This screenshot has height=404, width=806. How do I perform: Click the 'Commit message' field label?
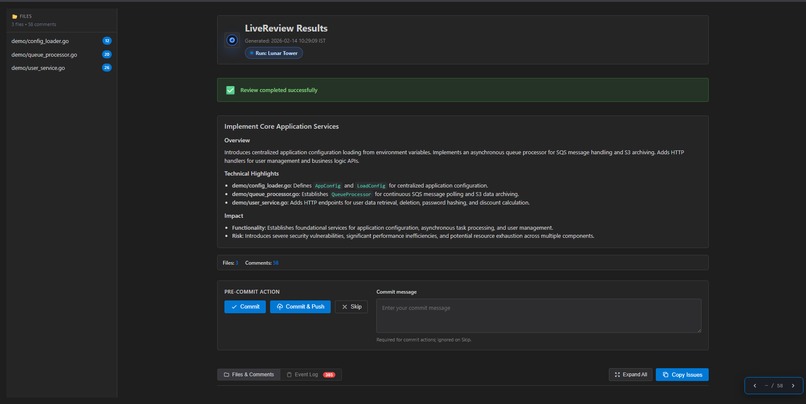point(396,292)
